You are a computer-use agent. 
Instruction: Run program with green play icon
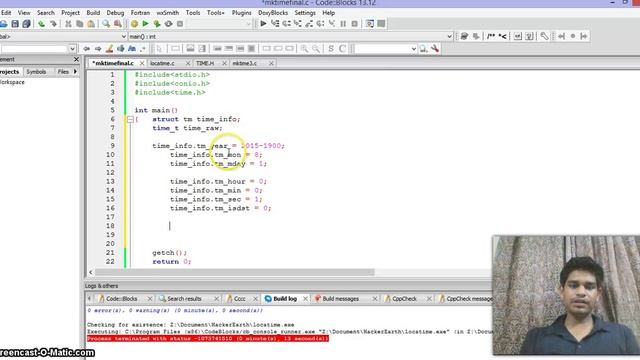point(145,24)
